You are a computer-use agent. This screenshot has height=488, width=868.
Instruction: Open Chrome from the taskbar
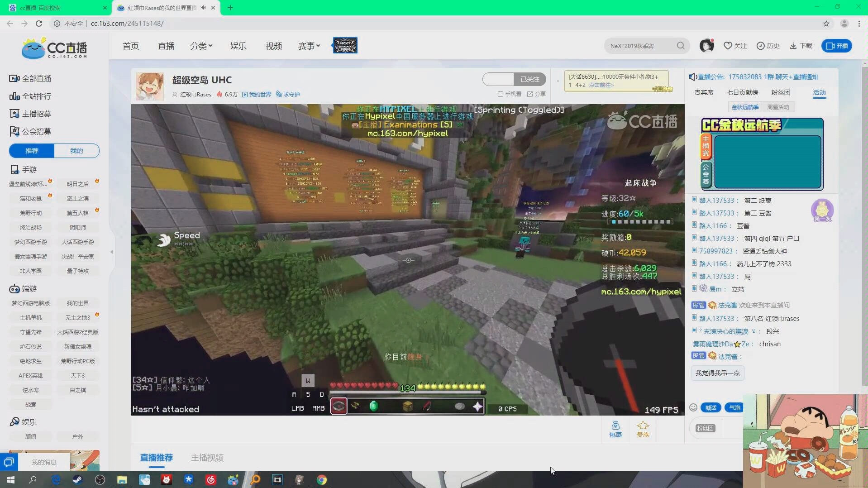click(x=322, y=480)
